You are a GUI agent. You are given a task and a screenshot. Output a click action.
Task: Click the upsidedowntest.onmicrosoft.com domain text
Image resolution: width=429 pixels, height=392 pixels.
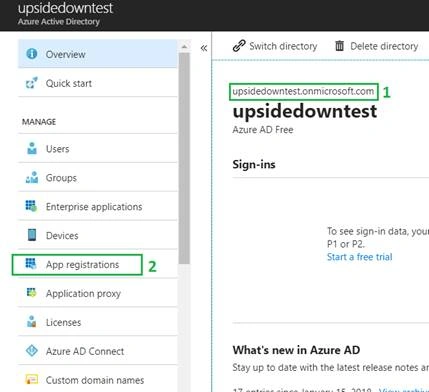tap(303, 91)
